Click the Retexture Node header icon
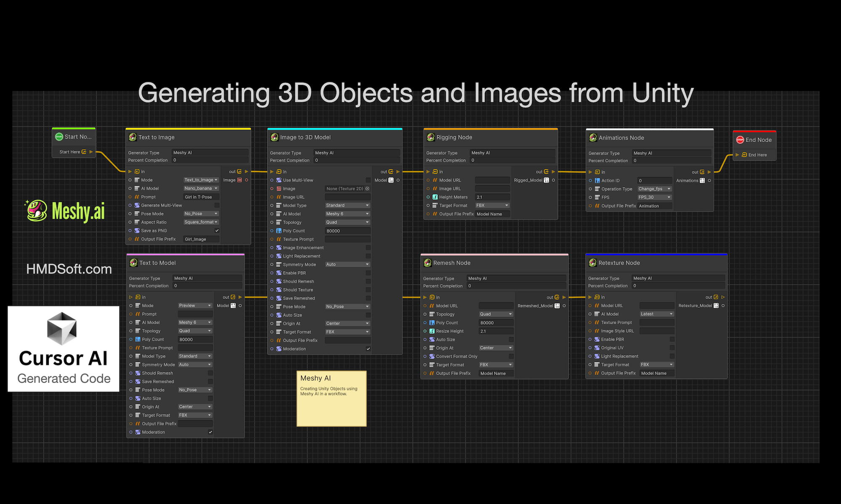 point(592,263)
